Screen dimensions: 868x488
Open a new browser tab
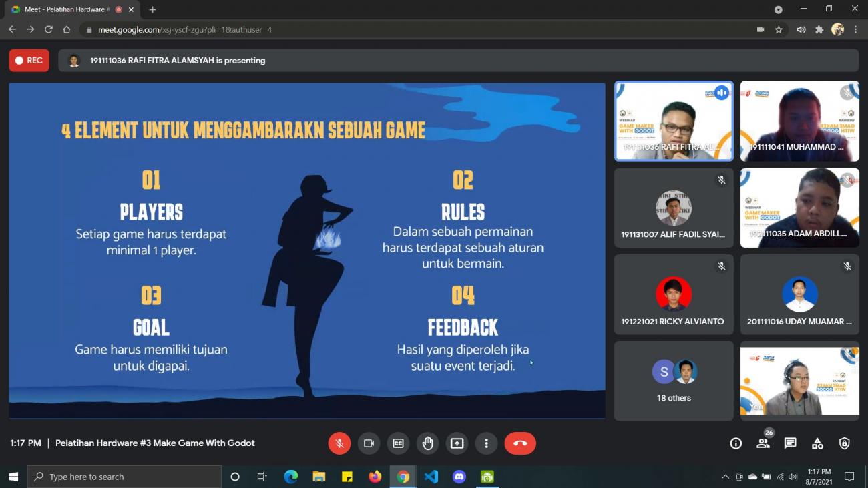[x=152, y=9]
